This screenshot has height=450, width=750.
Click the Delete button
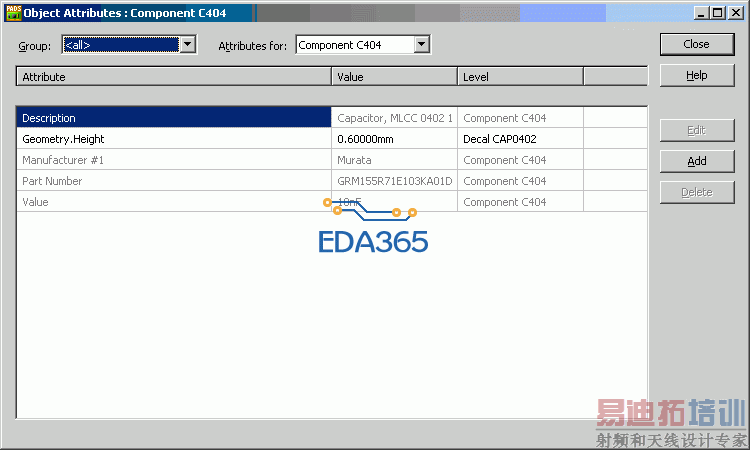click(697, 192)
